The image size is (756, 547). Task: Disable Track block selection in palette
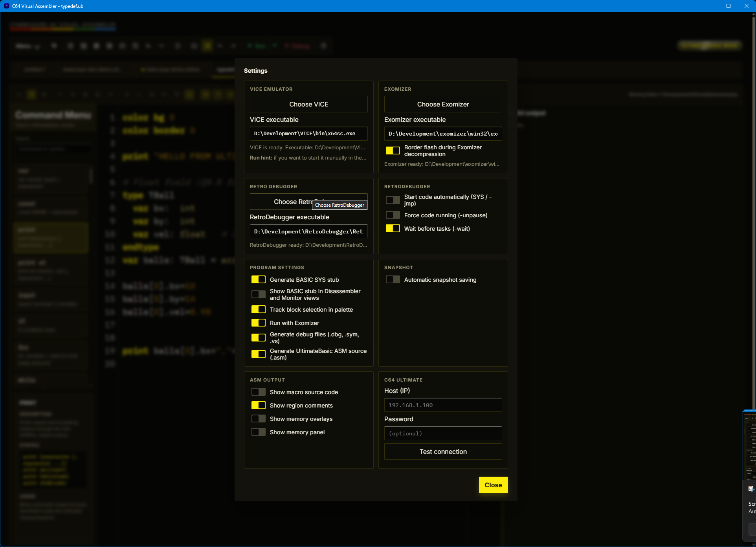[258, 309]
